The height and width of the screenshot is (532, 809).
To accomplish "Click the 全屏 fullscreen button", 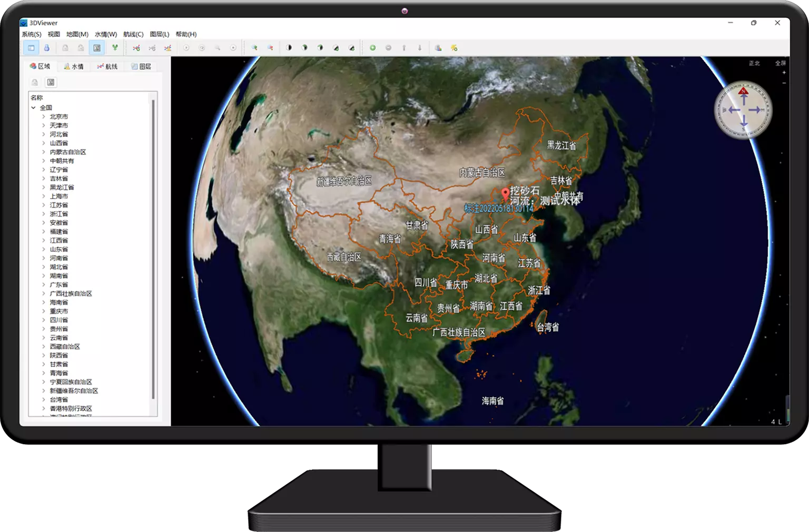I will pyautogui.click(x=780, y=63).
